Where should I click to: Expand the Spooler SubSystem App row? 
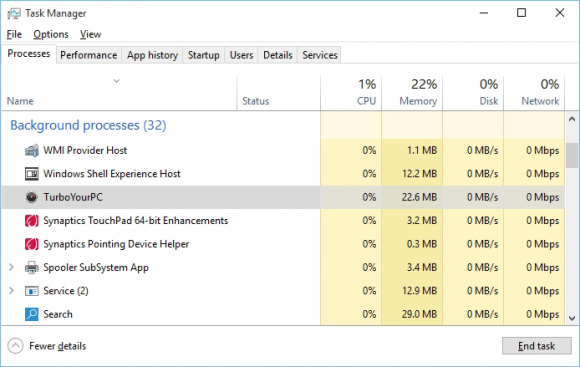(x=11, y=267)
